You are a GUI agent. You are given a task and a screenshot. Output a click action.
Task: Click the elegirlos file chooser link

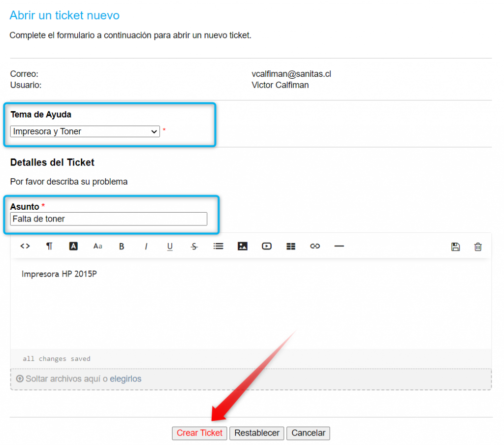[126, 379]
